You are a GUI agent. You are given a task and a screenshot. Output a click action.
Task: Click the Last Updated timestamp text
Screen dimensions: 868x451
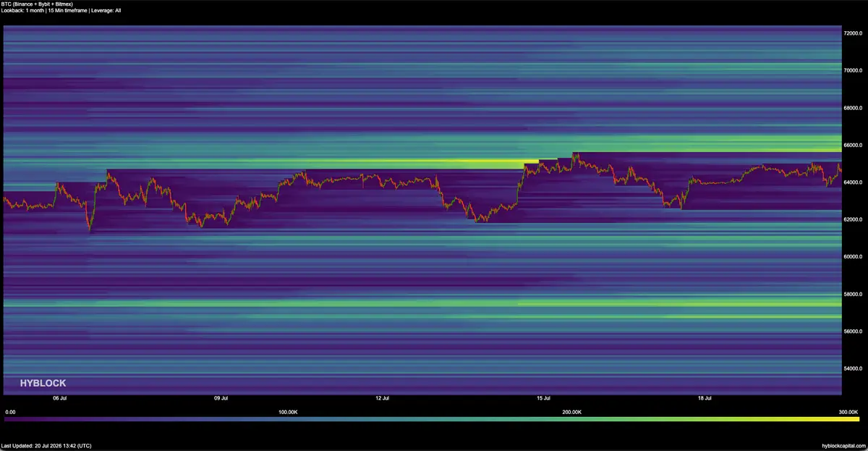coord(46,446)
